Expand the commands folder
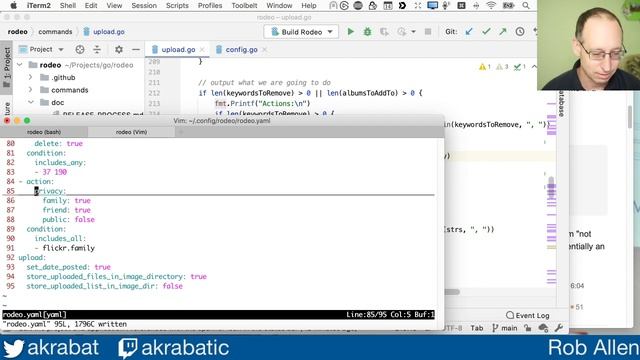 [31, 90]
